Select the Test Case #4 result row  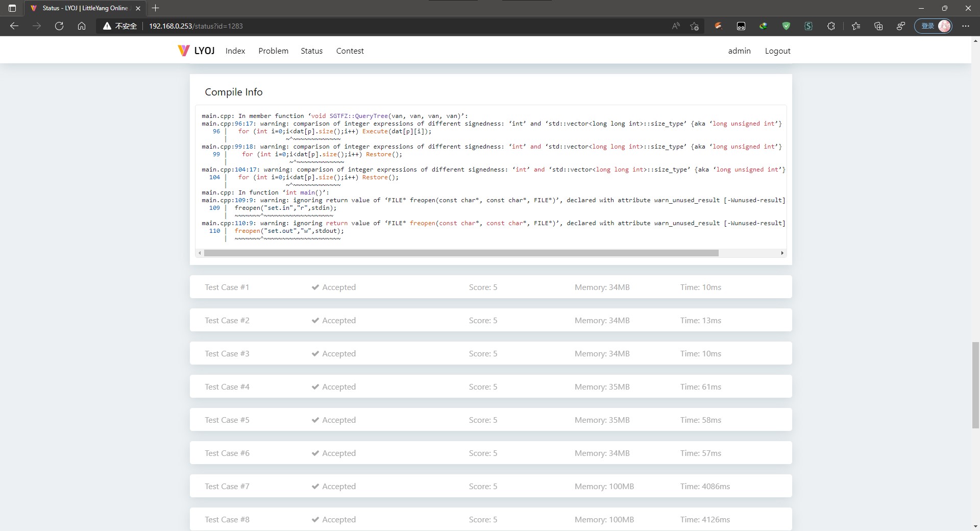tap(490, 387)
